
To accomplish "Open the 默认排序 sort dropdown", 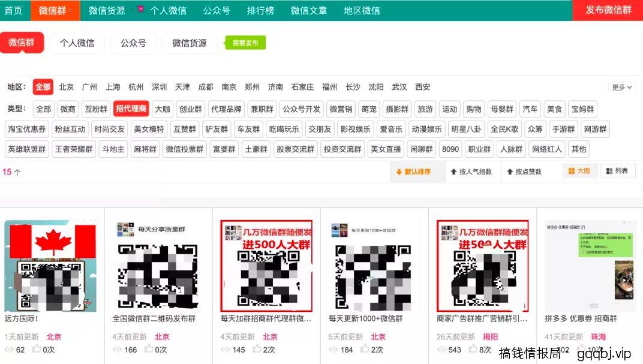I will [416, 170].
